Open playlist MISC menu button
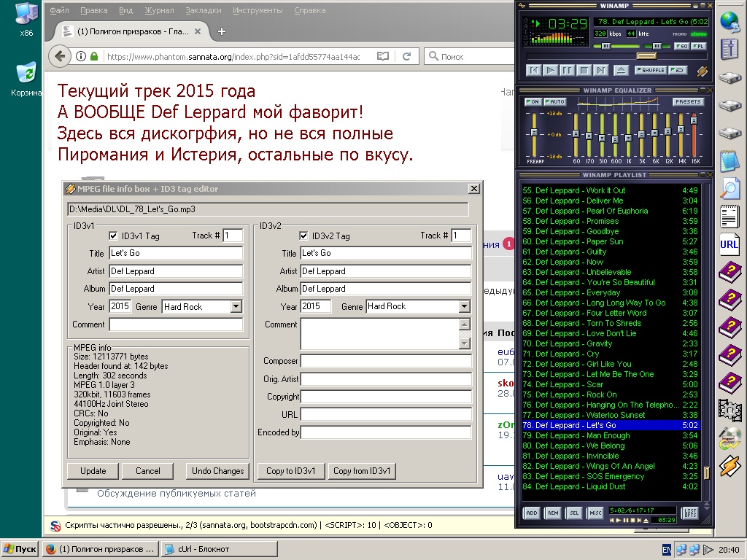Image resolution: width=747 pixels, height=560 pixels. [x=595, y=513]
